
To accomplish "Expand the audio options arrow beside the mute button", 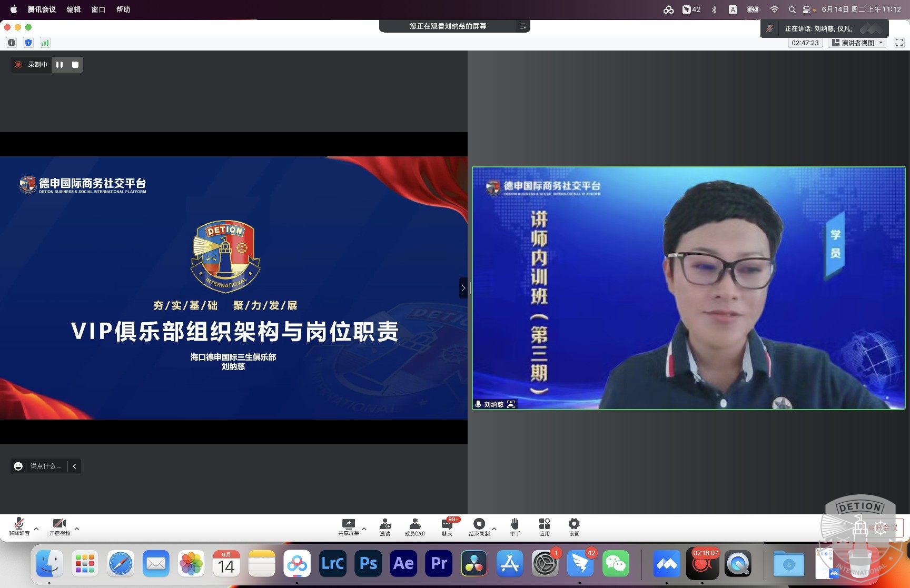I will [x=36, y=529].
